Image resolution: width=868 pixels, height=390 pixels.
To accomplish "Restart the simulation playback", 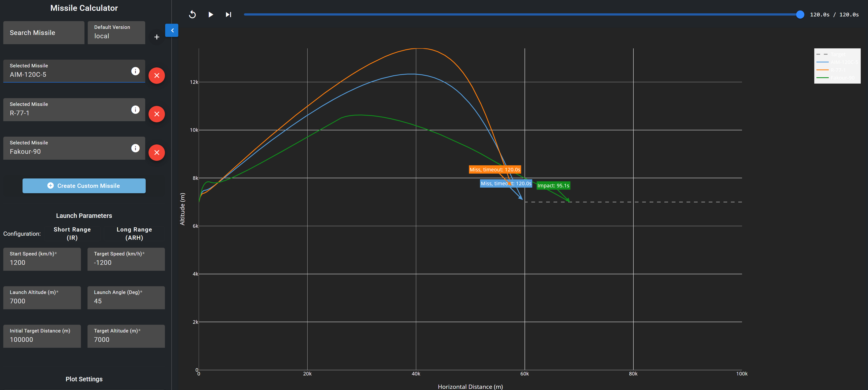I will click(192, 15).
